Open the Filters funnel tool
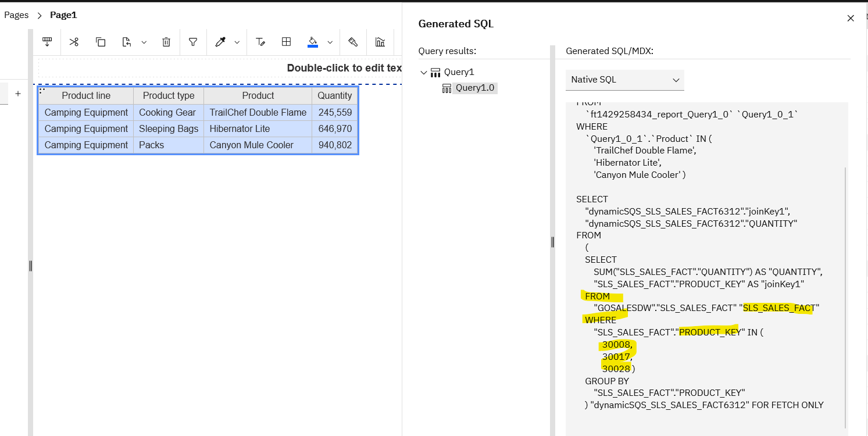 tap(193, 42)
